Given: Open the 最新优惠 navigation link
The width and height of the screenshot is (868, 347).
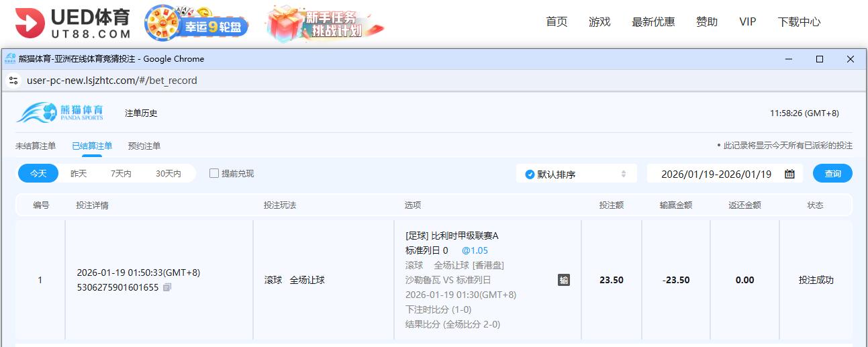Looking at the screenshot, I should tap(653, 21).
